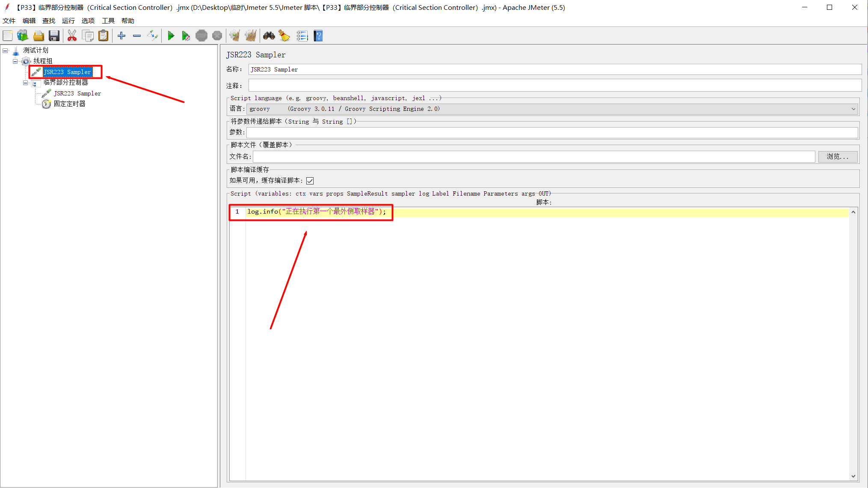This screenshot has width=868, height=488.
Task: Open the 工具 menu
Action: 108,21
